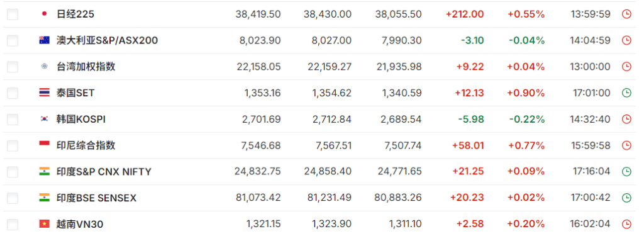Screen dimensions: 644x236
Task: Tick the checkbox for 日经225
Action: [x=13, y=14]
